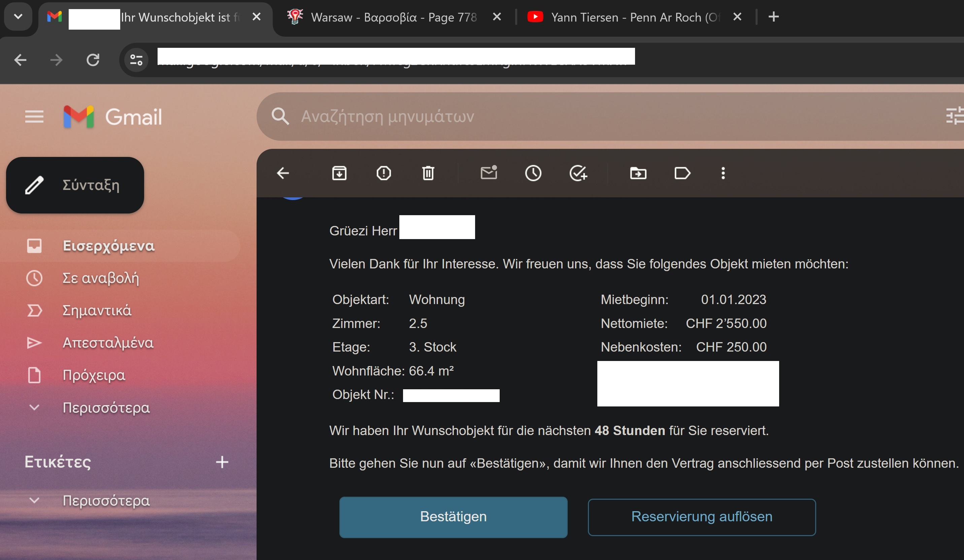Expand Περισσότερα under the mail folders
This screenshot has width=964, height=560.
120,408
